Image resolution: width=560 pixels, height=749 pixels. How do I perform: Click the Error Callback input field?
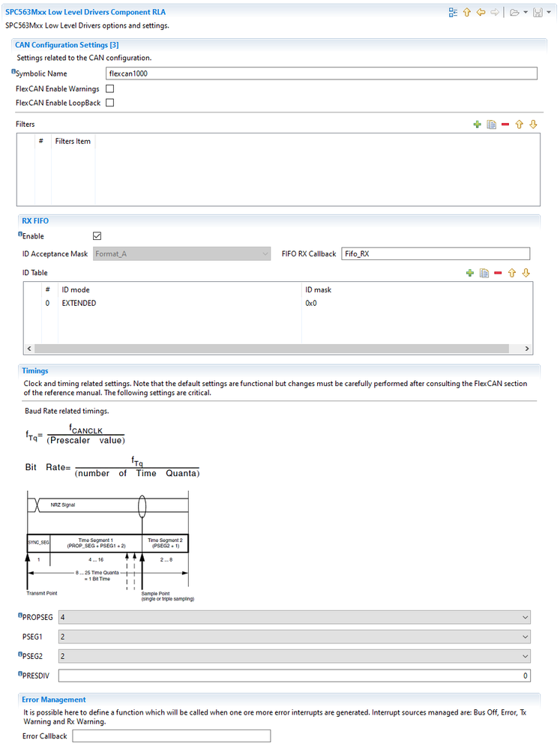coord(172,736)
